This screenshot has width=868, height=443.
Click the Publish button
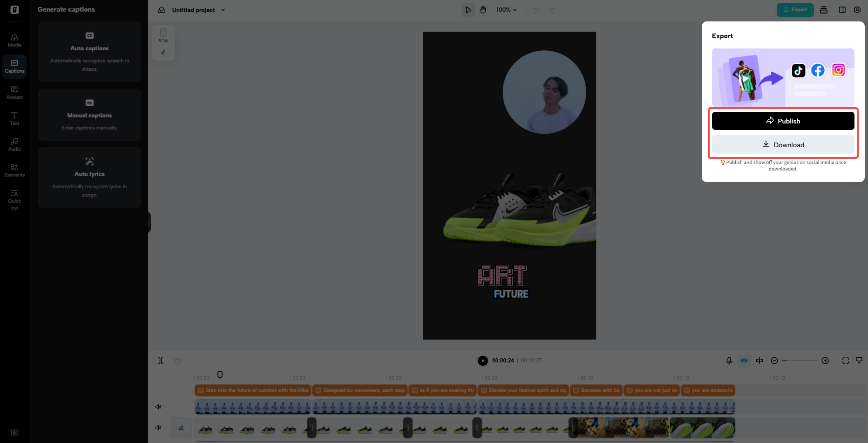(x=783, y=121)
